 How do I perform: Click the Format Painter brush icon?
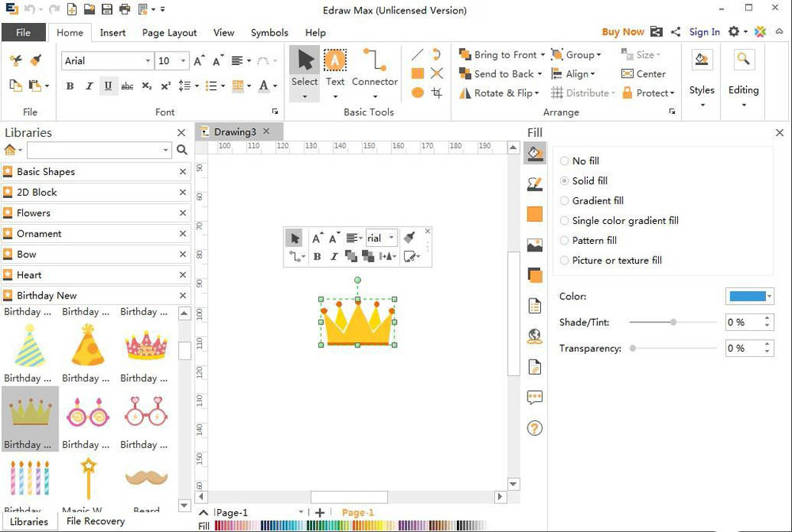[x=36, y=60]
